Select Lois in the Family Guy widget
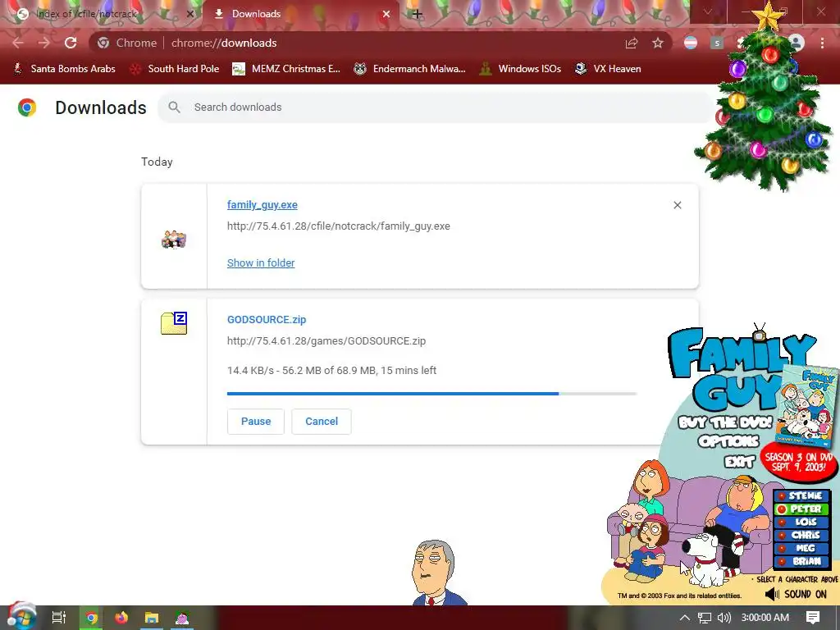840x630 pixels. pos(801,522)
